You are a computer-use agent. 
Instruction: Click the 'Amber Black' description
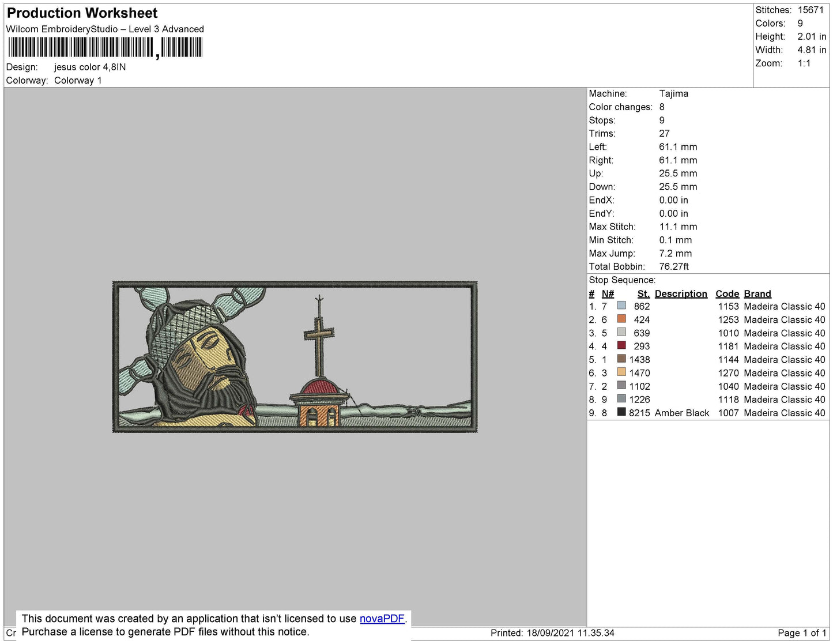point(681,413)
